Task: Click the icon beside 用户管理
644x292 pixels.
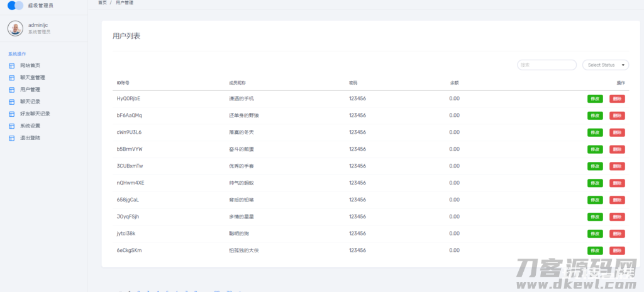Action: pos(11,90)
